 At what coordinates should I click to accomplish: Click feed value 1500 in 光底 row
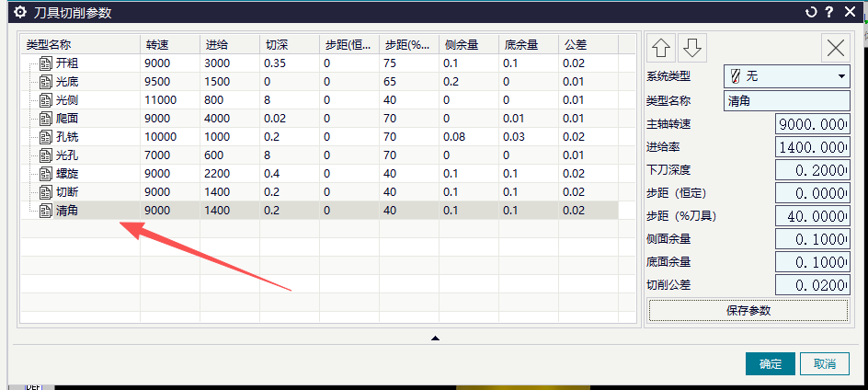point(217,82)
